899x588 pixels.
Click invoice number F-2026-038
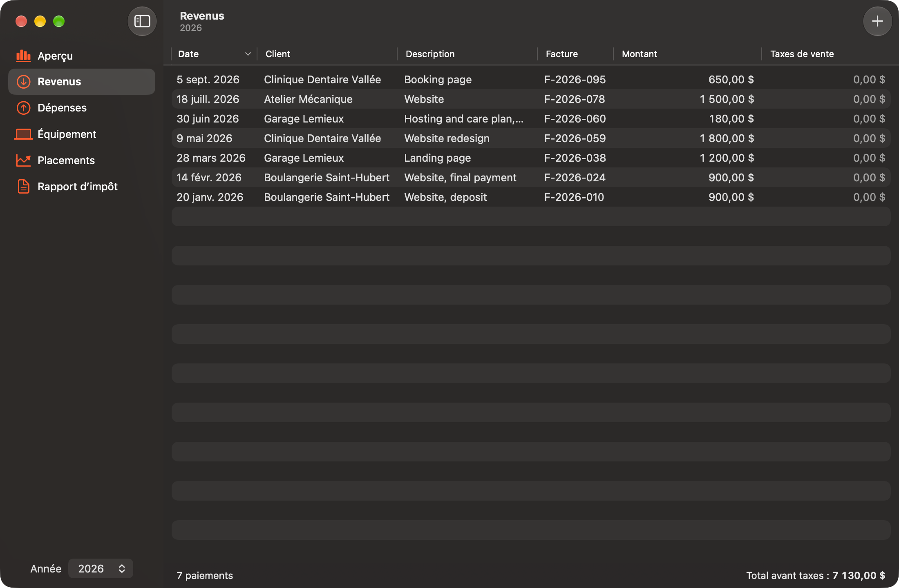tap(575, 158)
